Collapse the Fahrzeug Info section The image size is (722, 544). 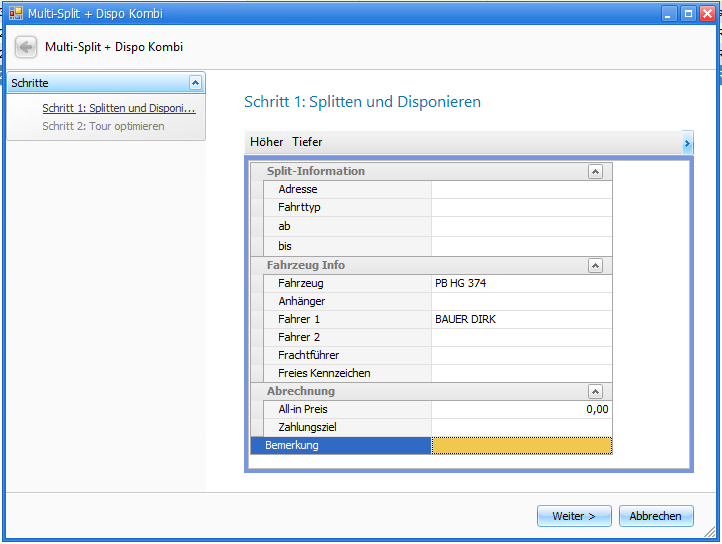tap(595, 265)
